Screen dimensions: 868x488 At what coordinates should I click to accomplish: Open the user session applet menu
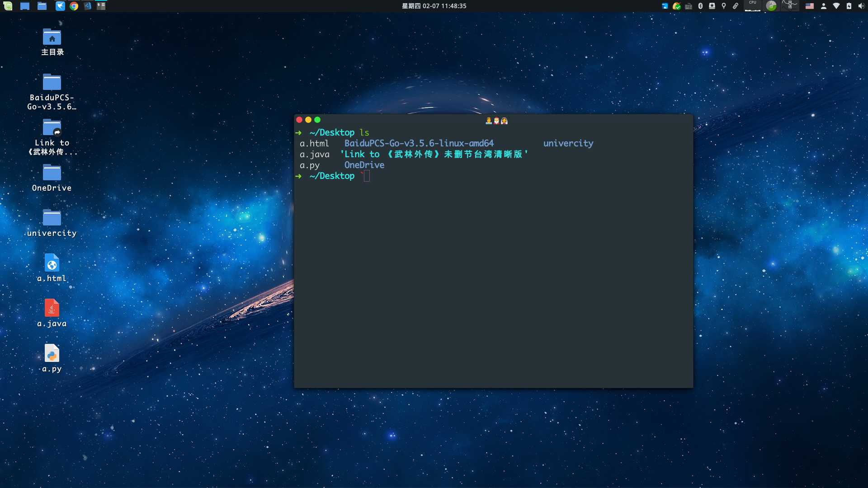[x=824, y=6]
